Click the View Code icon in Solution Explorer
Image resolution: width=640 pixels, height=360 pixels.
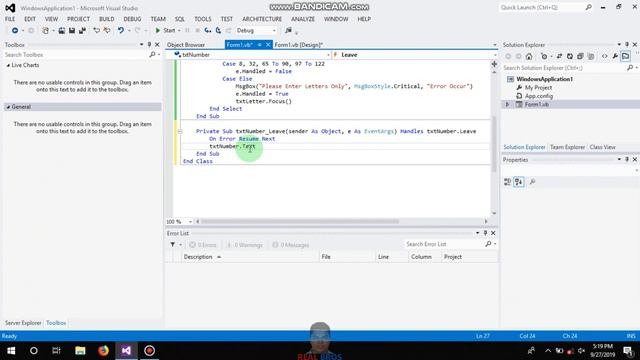click(604, 56)
